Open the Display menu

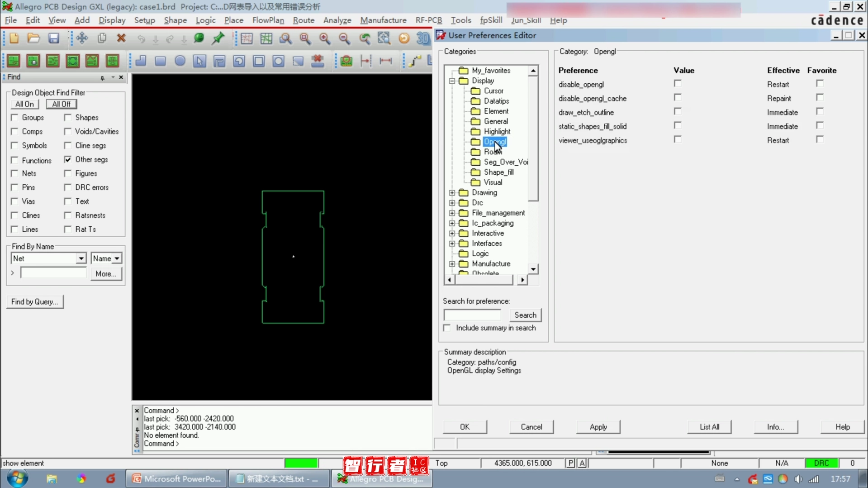pyautogui.click(x=112, y=20)
